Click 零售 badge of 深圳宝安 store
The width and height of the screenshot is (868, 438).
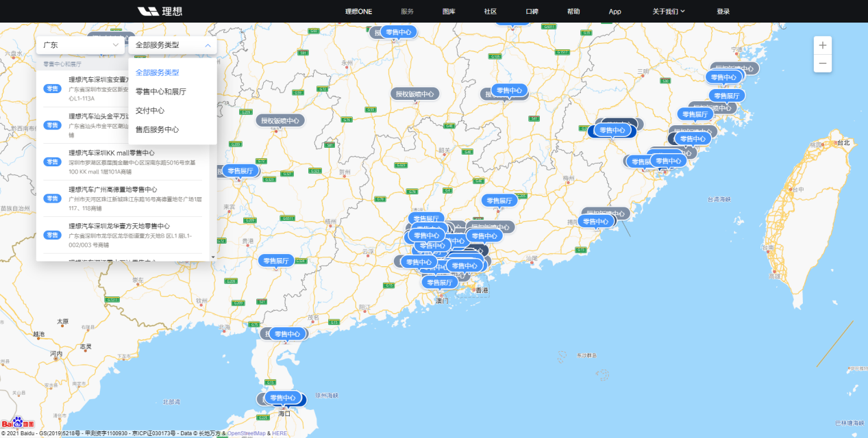coord(53,88)
